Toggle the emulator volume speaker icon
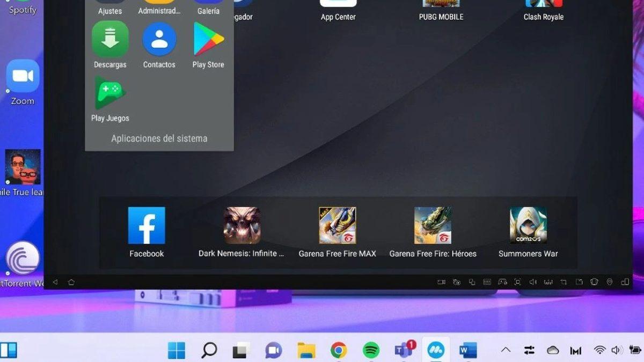The height and width of the screenshot is (362, 644). click(x=533, y=282)
